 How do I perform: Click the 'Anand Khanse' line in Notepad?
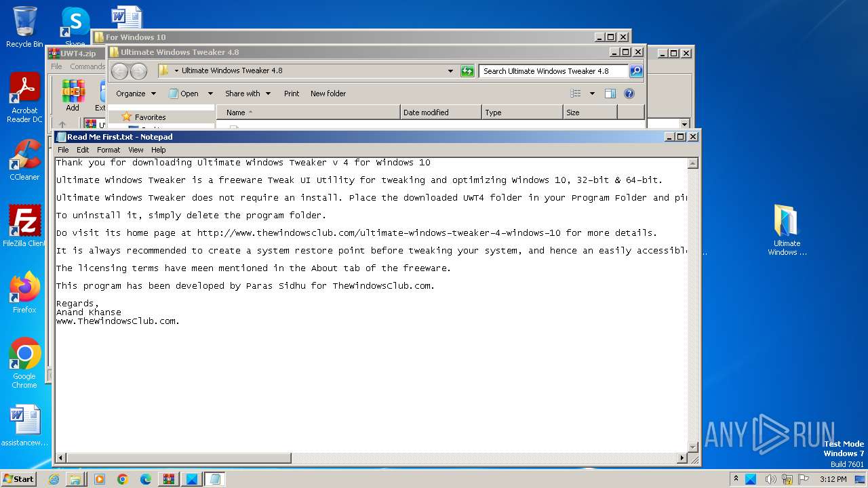click(x=89, y=312)
